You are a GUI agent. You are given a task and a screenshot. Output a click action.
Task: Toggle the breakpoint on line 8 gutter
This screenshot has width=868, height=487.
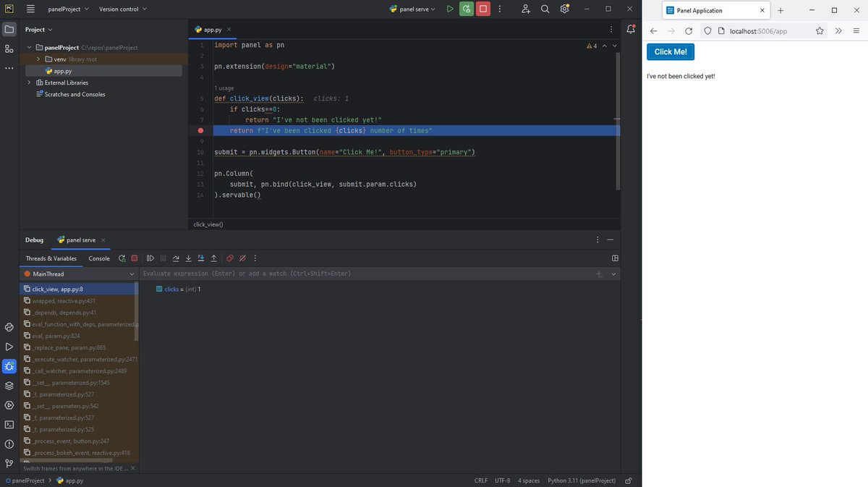[200, 131]
